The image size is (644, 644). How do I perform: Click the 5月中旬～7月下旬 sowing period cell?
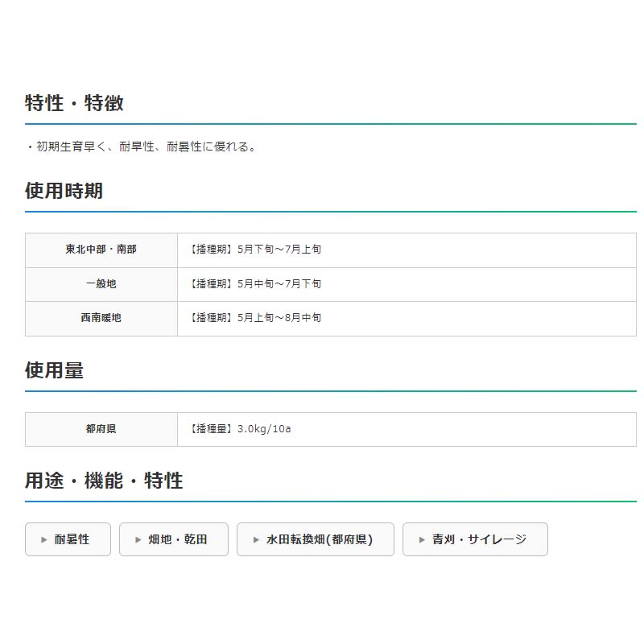(407, 284)
